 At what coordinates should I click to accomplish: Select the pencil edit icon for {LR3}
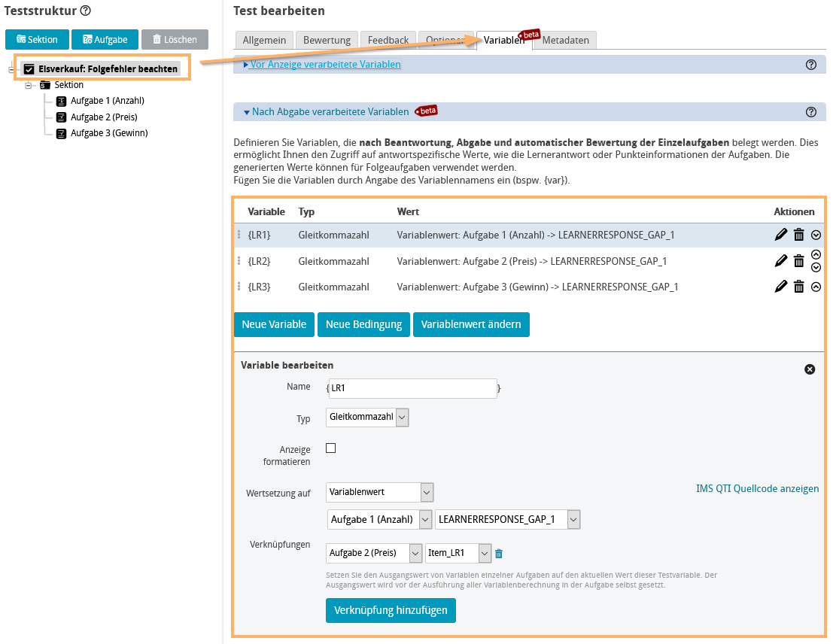[x=781, y=287]
